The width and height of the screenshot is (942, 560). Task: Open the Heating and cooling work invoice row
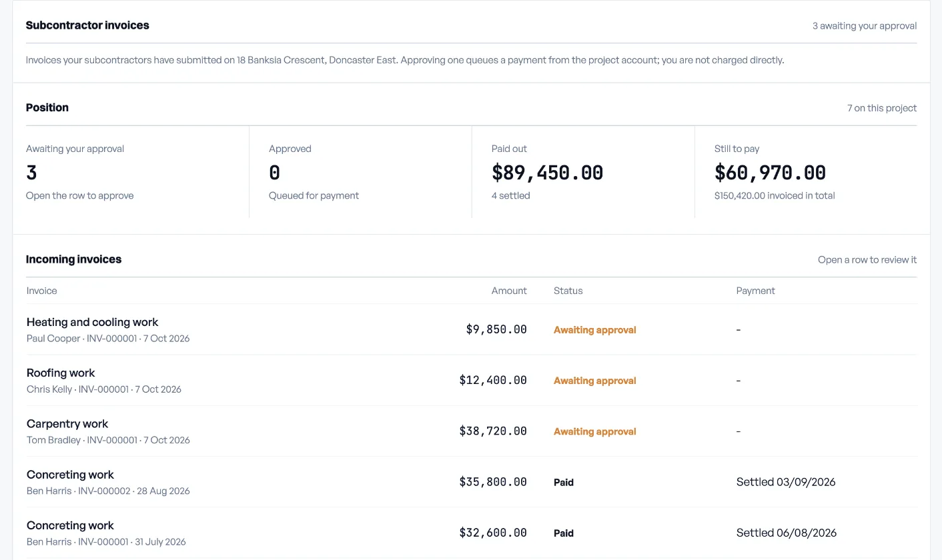pos(471,329)
